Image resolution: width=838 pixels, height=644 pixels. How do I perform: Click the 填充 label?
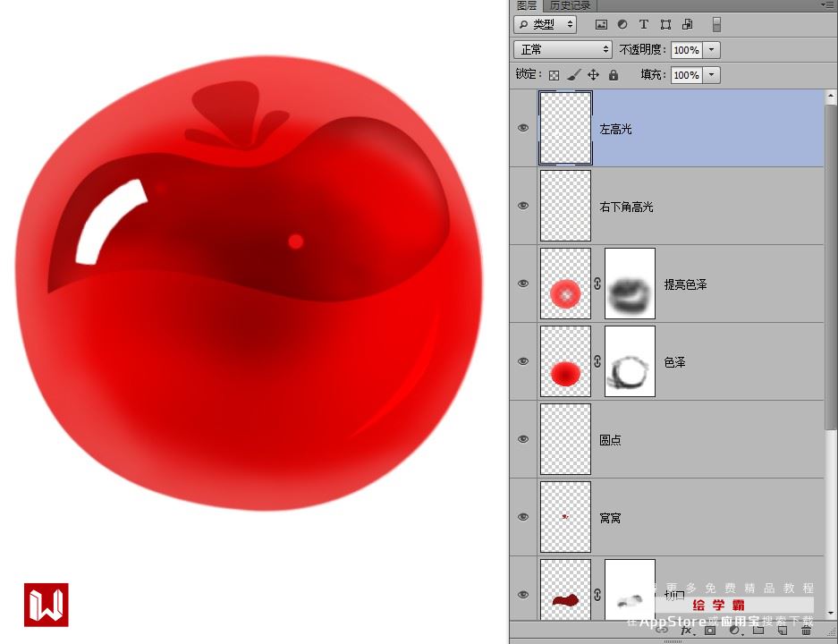click(x=654, y=75)
